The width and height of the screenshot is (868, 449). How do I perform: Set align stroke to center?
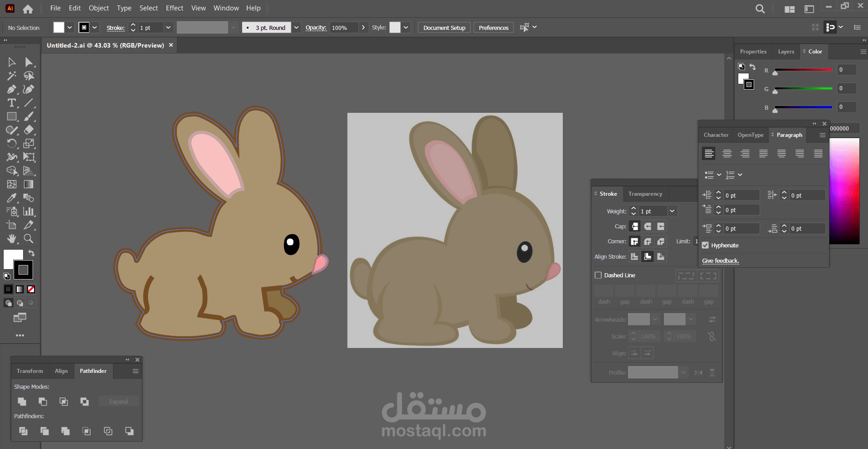click(x=634, y=256)
